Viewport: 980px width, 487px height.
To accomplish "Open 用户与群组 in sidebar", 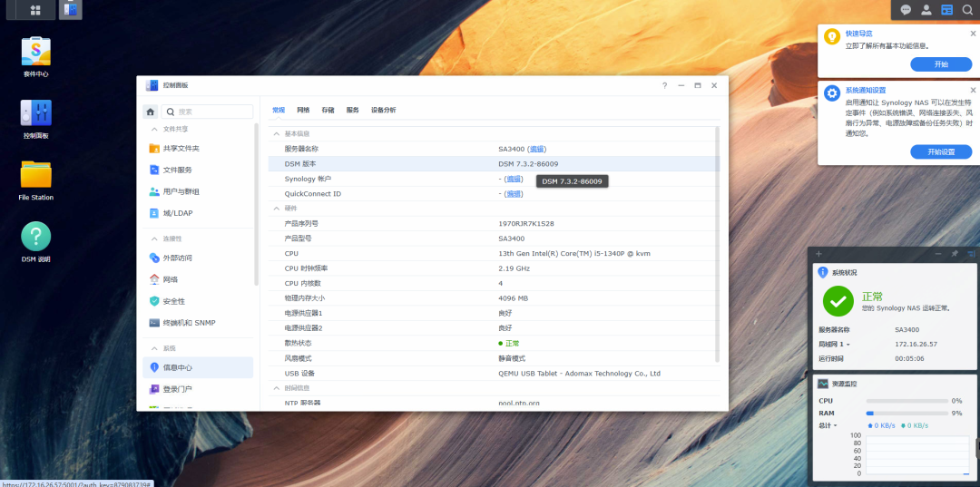I will (x=198, y=191).
